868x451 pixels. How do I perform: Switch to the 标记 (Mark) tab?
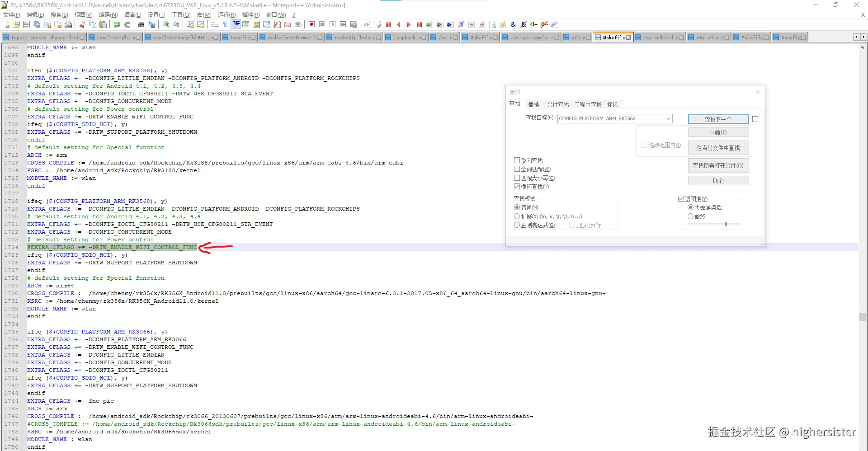(x=612, y=104)
